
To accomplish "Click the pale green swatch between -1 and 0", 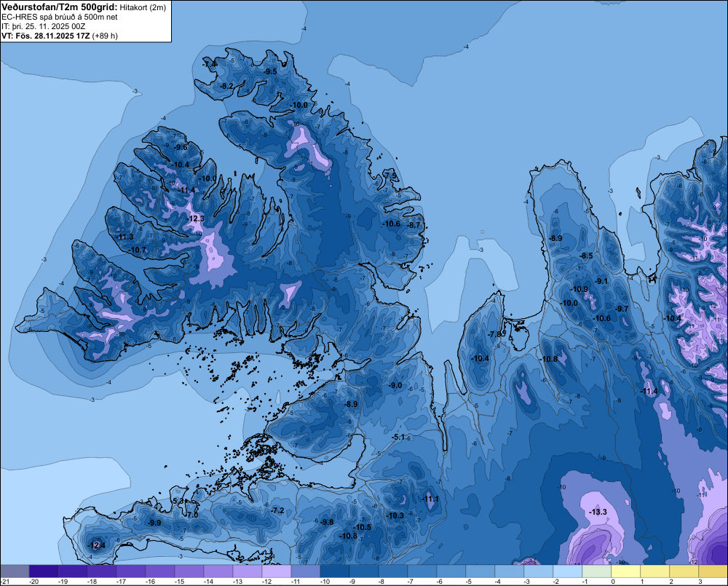I will click(597, 571).
